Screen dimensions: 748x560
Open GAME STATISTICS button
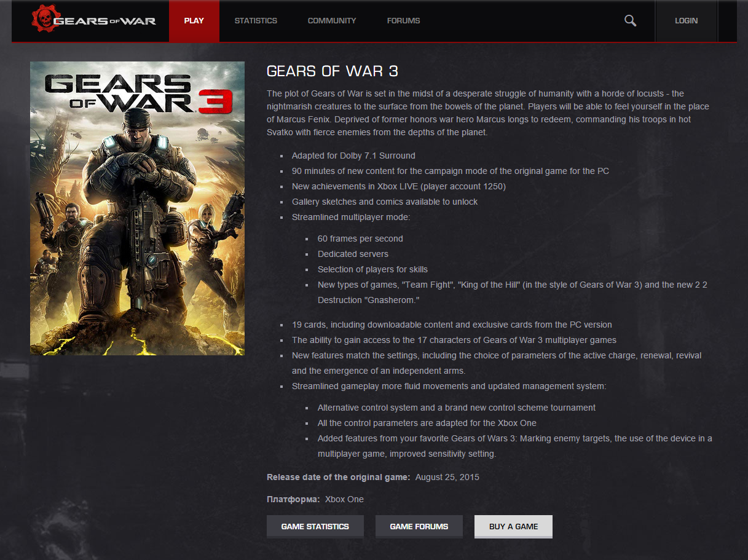pyautogui.click(x=315, y=527)
